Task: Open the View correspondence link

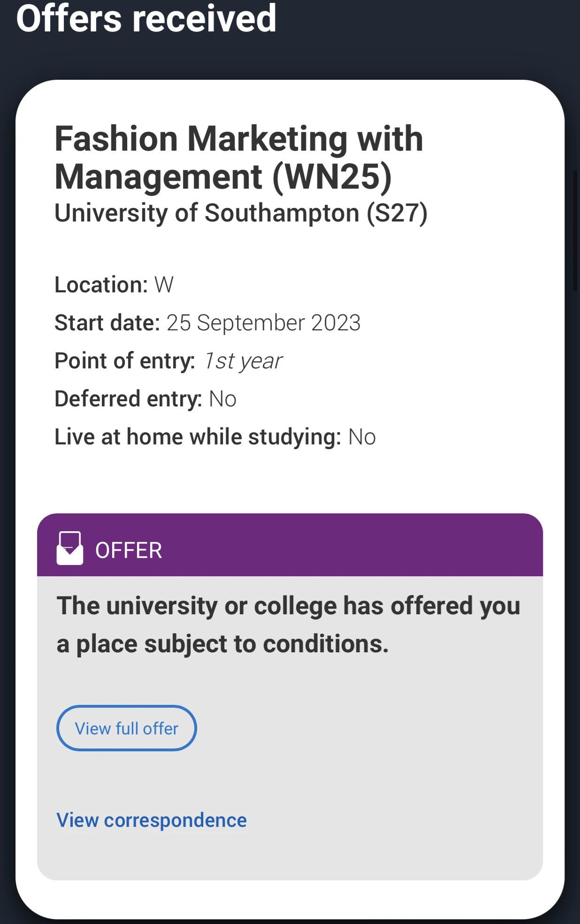Action: (152, 820)
